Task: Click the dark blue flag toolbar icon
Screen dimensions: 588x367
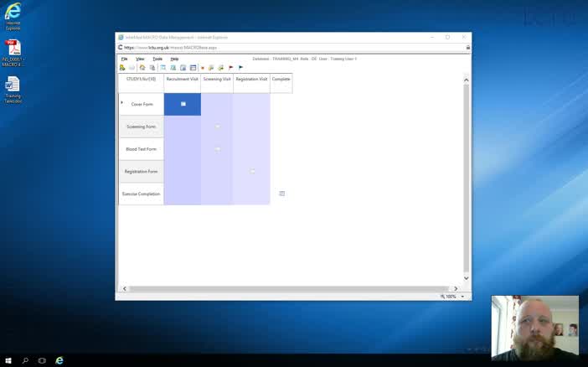Action: [240, 68]
